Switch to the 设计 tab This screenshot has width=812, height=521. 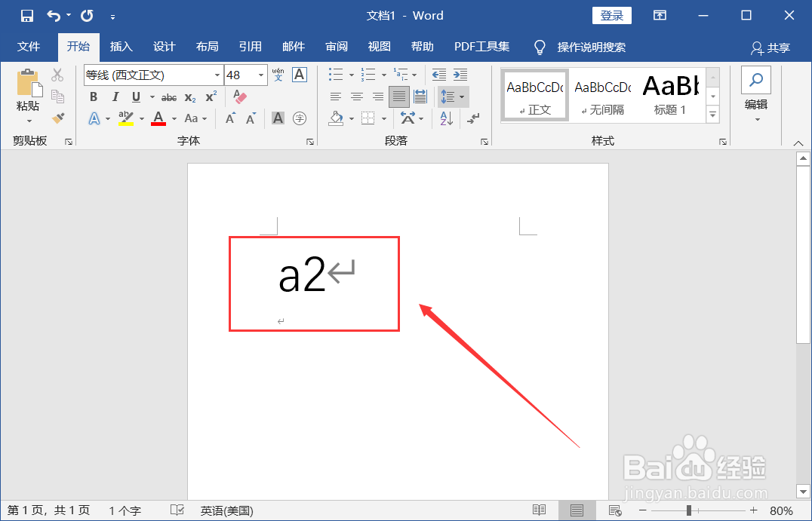165,47
